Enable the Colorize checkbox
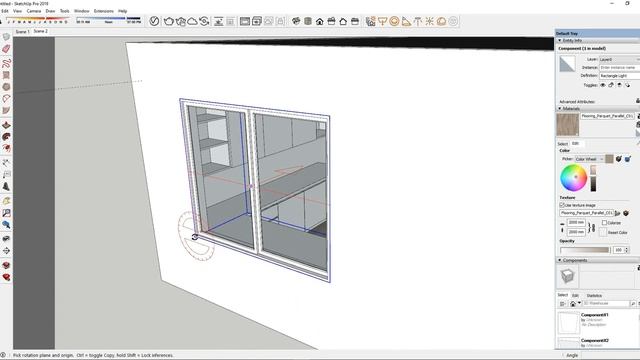 pos(604,223)
